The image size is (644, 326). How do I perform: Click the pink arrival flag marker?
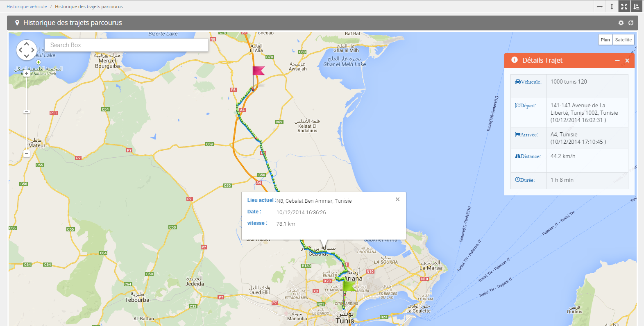point(258,71)
